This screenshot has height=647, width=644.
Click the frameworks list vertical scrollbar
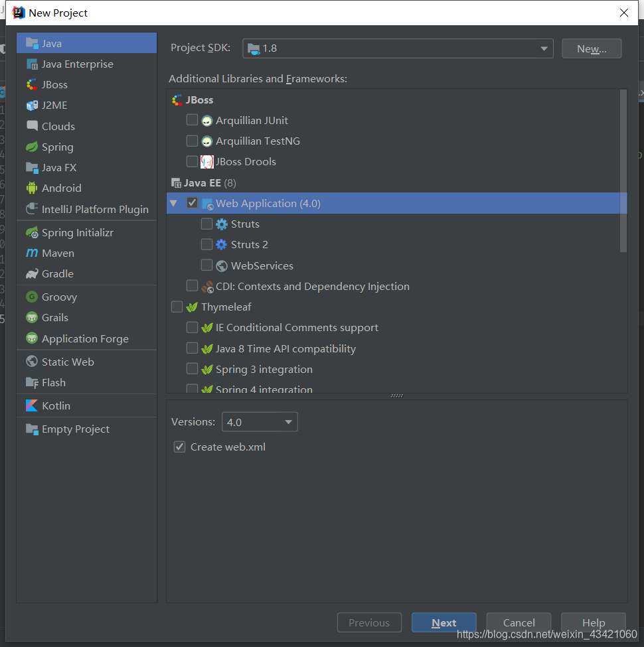(x=623, y=171)
